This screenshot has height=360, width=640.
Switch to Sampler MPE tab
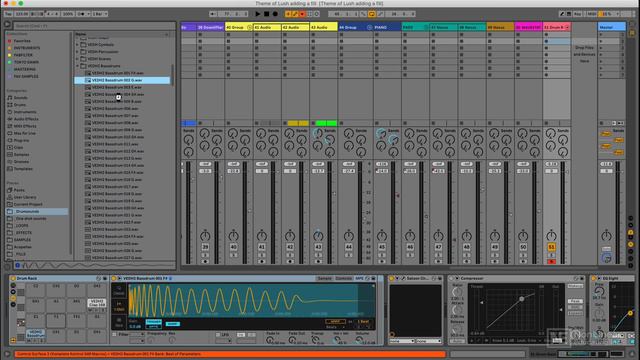359,278
